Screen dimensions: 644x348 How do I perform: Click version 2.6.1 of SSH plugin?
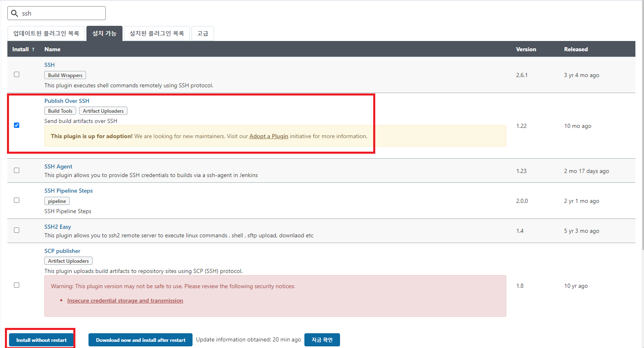pyautogui.click(x=522, y=75)
